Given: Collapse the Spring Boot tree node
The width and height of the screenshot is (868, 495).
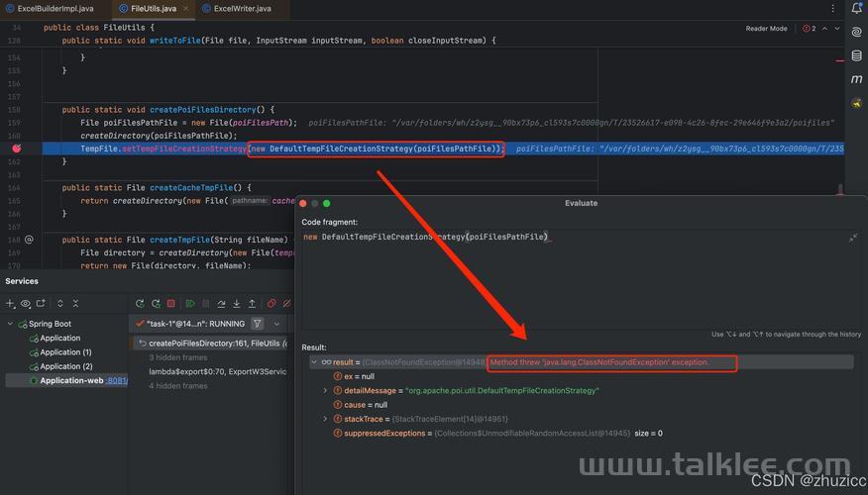Looking at the screenshot, I should coord(10,324).
